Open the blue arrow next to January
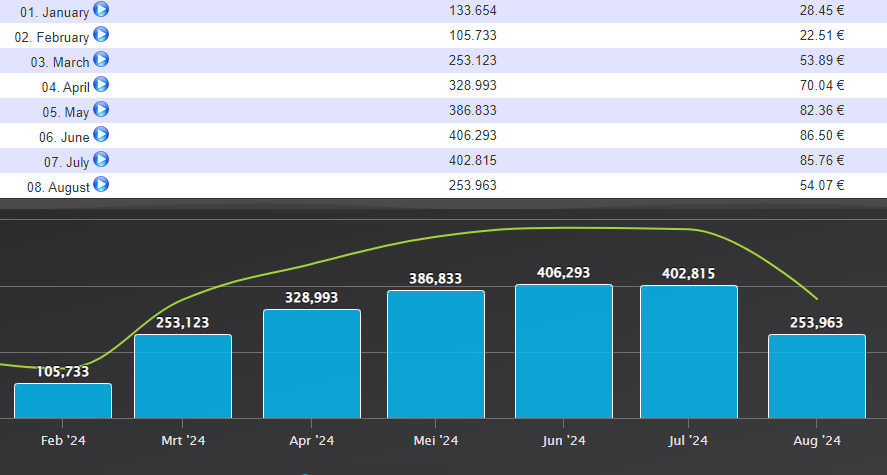 (101, 10)
